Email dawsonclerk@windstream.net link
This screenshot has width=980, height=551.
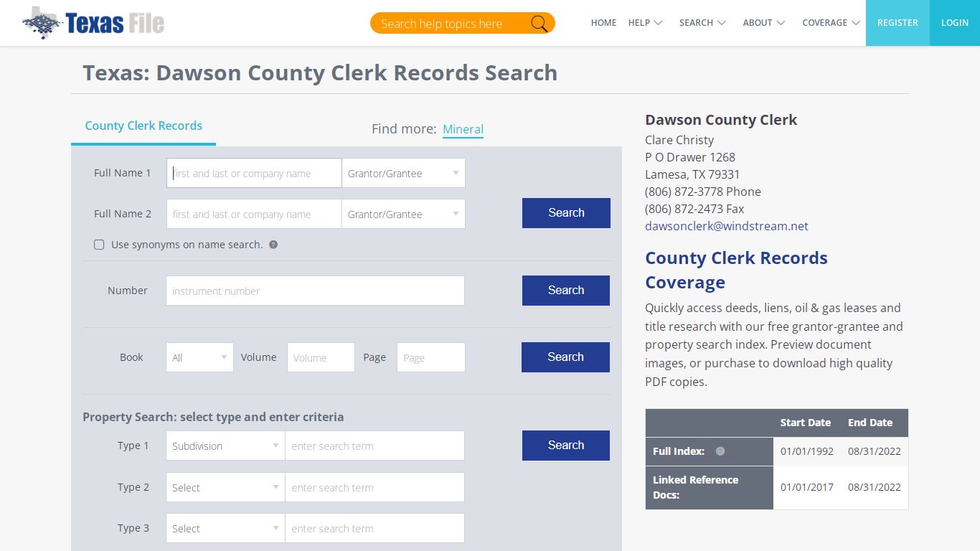[x=727, y=226]
